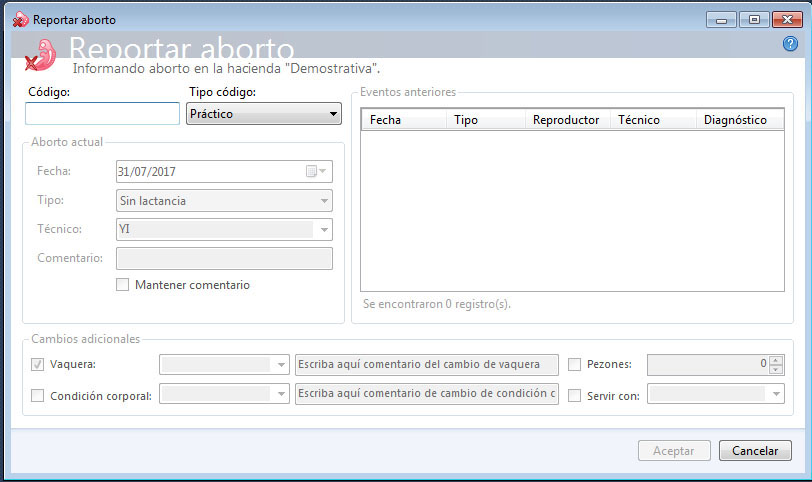Sort by the Fecha column header
This screenshot has height=482, width=812.
pos(403,120)
